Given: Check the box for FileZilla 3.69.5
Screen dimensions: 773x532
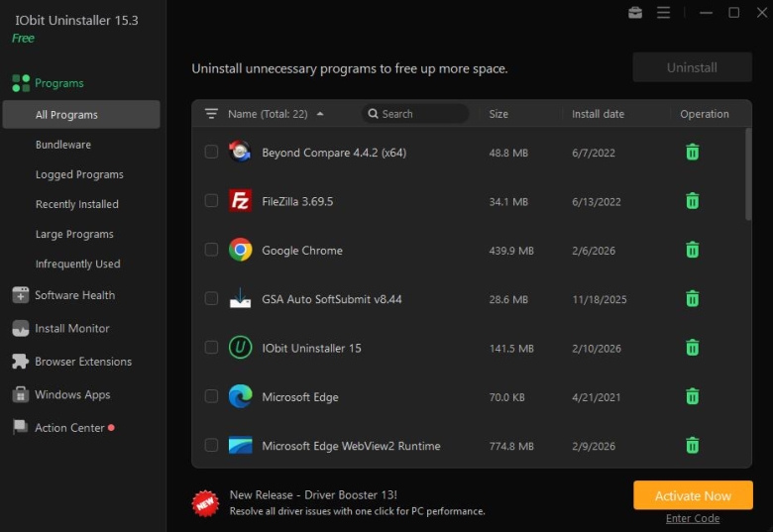Looking at the screenshot, I should pyautogui.click(x=211, y=201).
